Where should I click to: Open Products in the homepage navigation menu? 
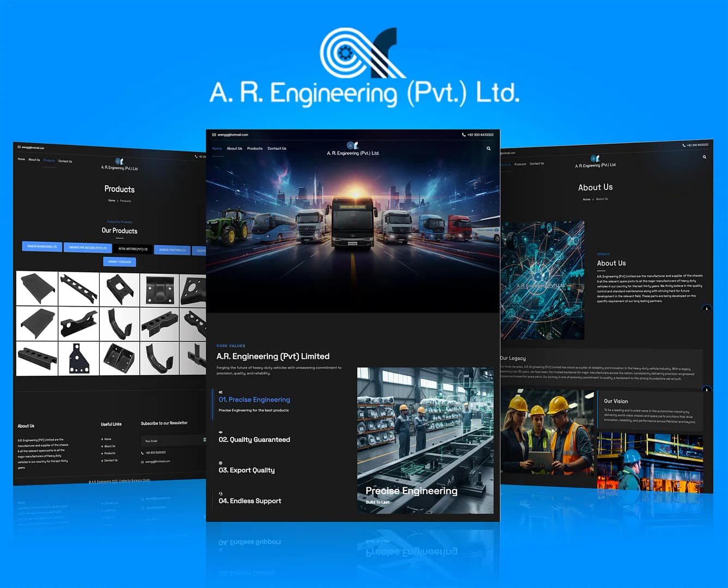(x=254, y=149)
